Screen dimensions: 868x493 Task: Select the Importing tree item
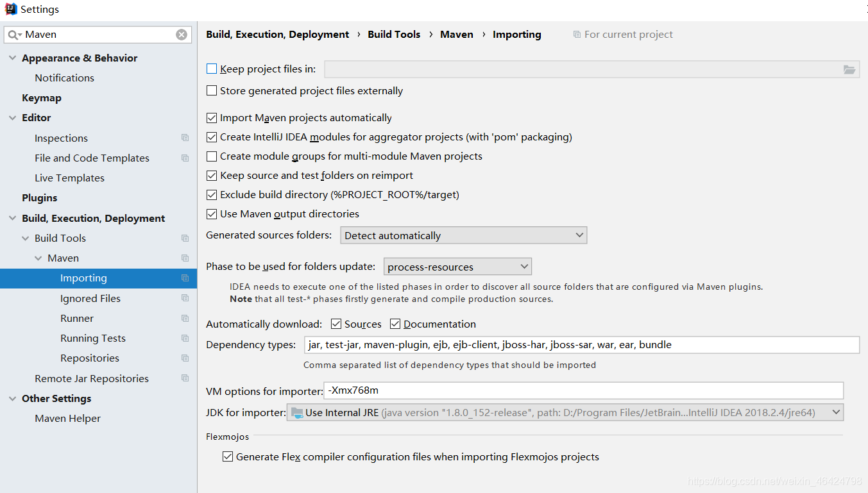[98, 278]
